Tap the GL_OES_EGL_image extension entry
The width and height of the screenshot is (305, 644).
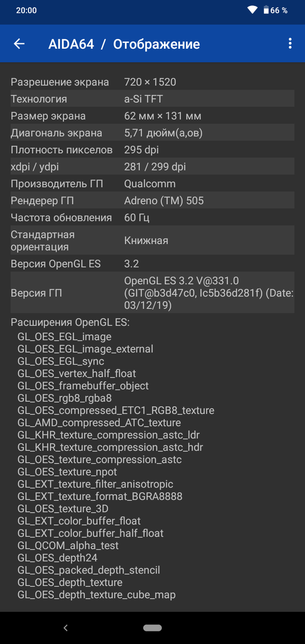tap(65, 337)
